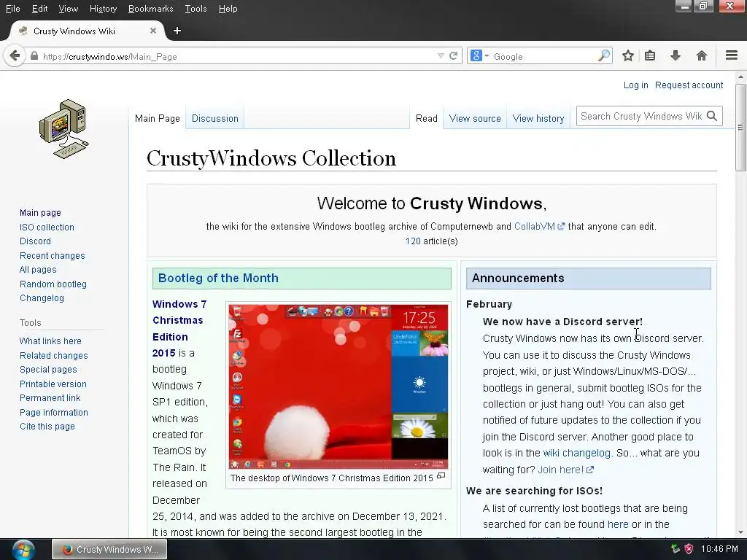The height and width of the screenshot is (560, 747).
Task: Click the page vertical scrollbar thumb
Action: pyautogui.click(x=740, y=127)
